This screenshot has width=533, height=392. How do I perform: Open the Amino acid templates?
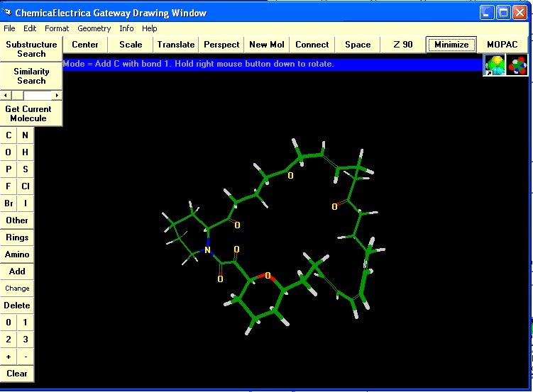pyautogui.click(x=17, y=254)
